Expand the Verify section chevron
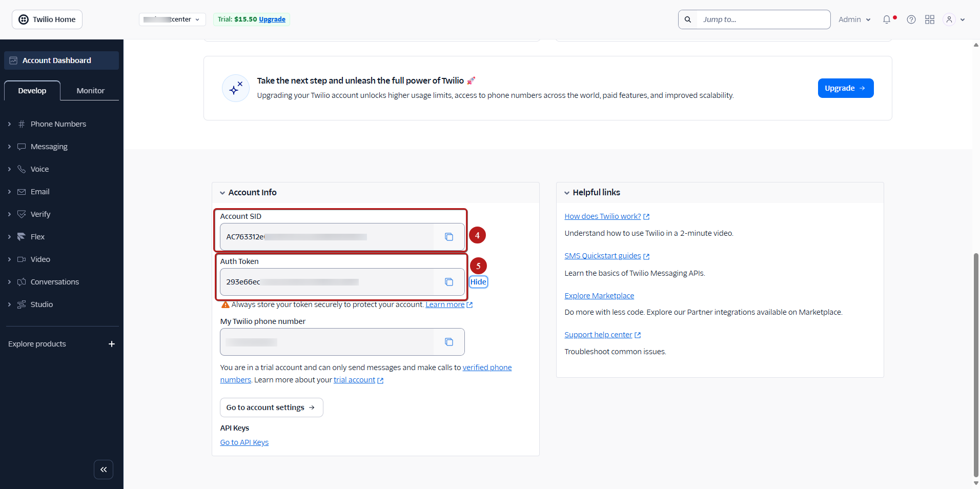This screenshot has width=980, height=489. (x=9, y=214)
